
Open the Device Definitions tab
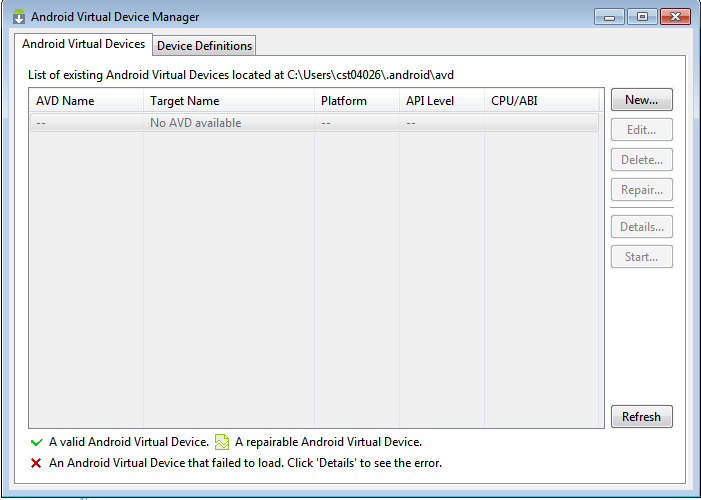tap(204, 46)
